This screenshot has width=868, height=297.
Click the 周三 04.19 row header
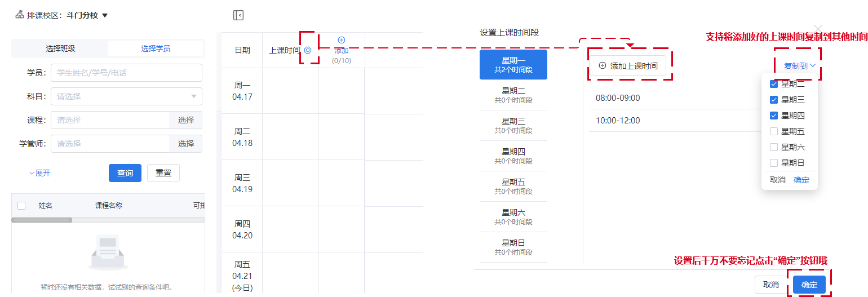pos(242,183)
